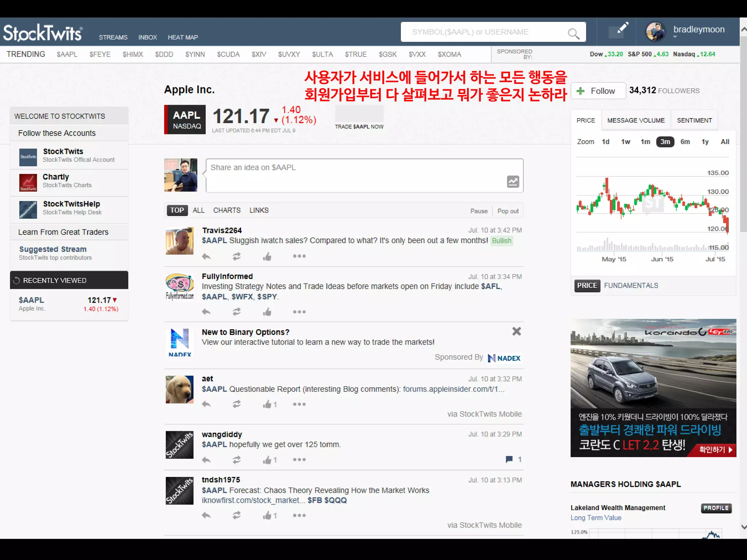
Task: Switch to the MESSAGE VOLUME tab
Action: (636, 120)
